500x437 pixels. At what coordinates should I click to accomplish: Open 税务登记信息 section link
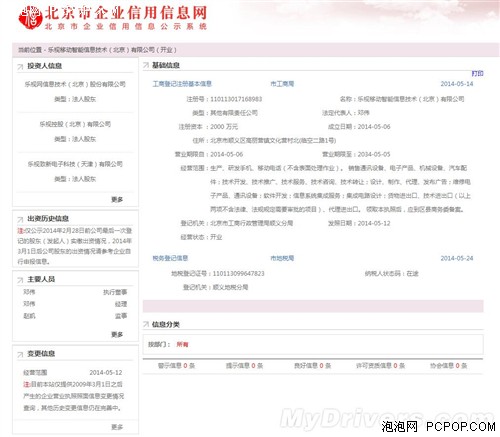pyautogui.click(x=170, y=258)
